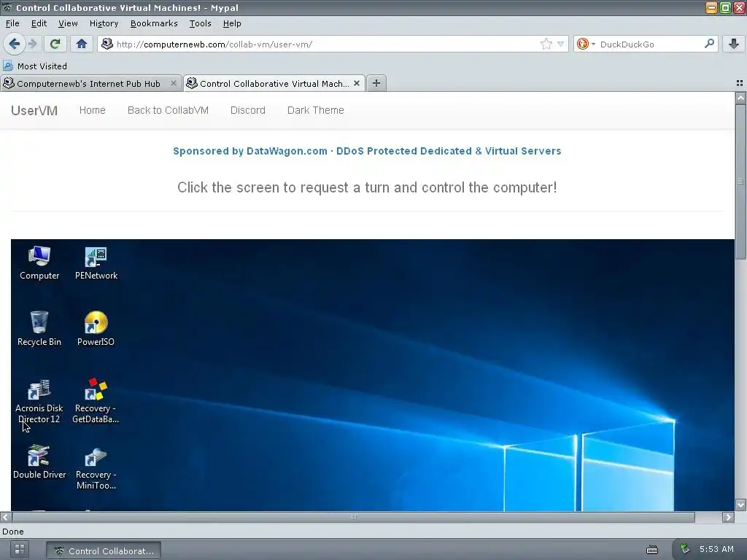Click the UserVM brand link
This screenshot has width=747, height=560.
click(x=34, y=111)
